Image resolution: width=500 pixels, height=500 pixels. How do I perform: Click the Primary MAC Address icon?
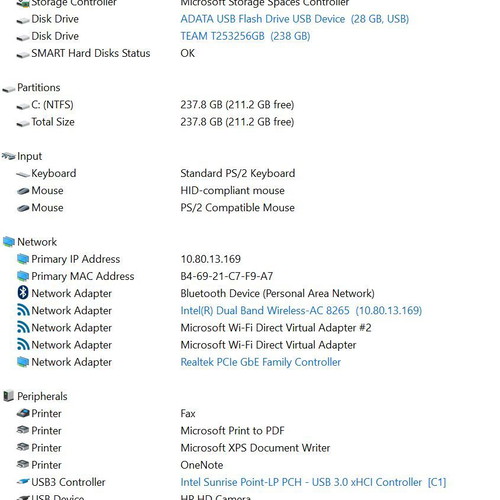(23, 276)
